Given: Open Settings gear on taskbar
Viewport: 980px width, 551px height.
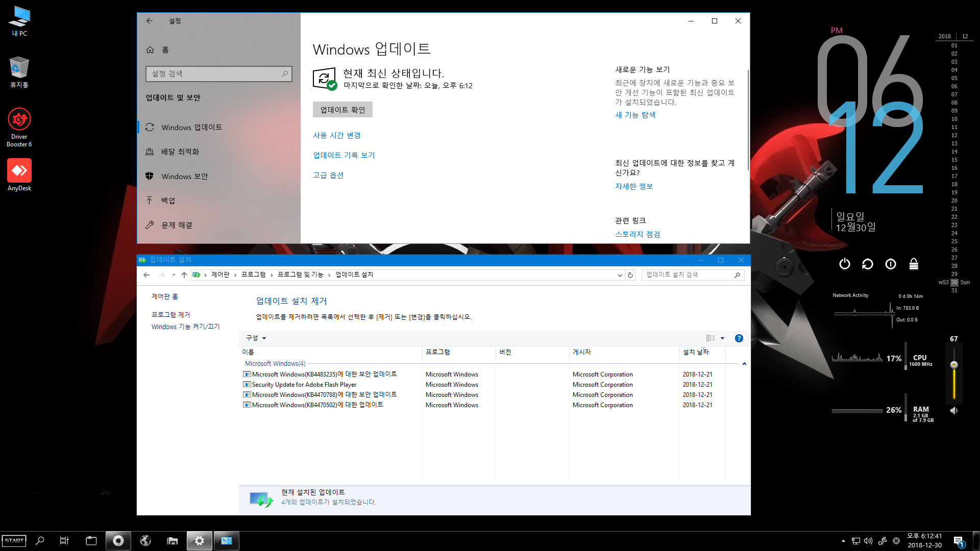Looking at the screenshot, I should (200, 541).
